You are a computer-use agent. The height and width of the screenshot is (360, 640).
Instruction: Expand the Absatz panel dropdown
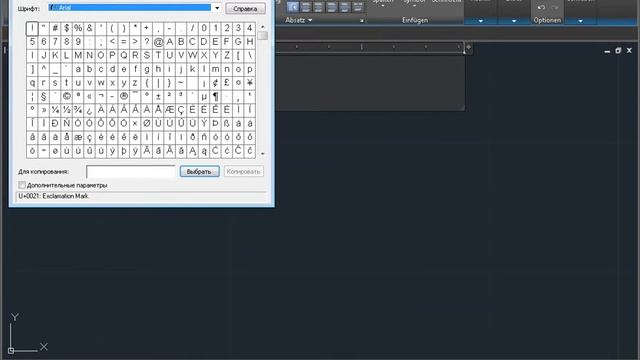point(310,20)
